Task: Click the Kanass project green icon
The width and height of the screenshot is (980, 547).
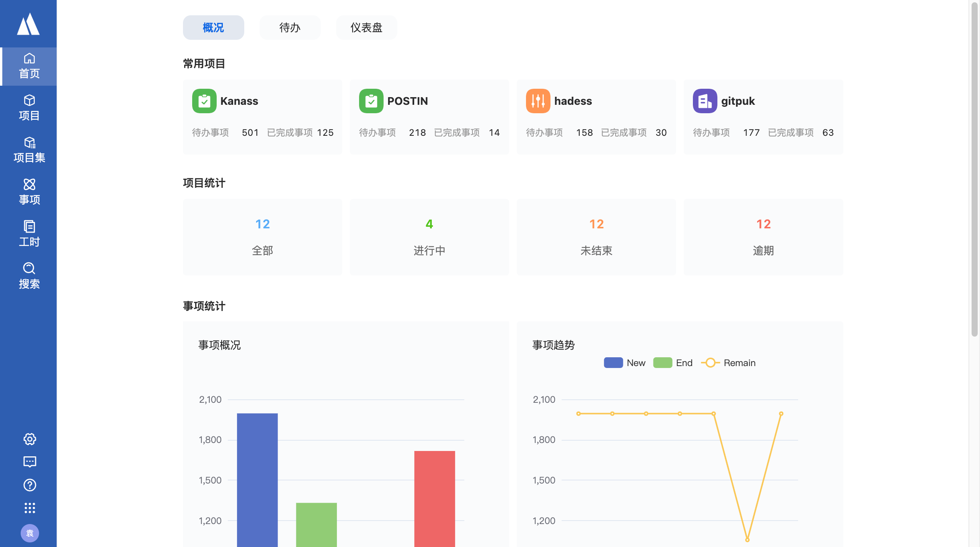Action: click(x=204, y=101)
